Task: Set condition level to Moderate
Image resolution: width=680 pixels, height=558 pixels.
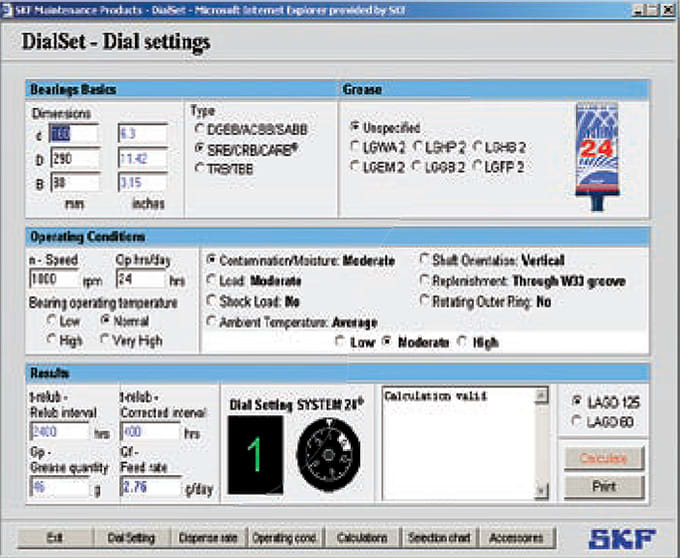Action: click(x=387, y=341)
